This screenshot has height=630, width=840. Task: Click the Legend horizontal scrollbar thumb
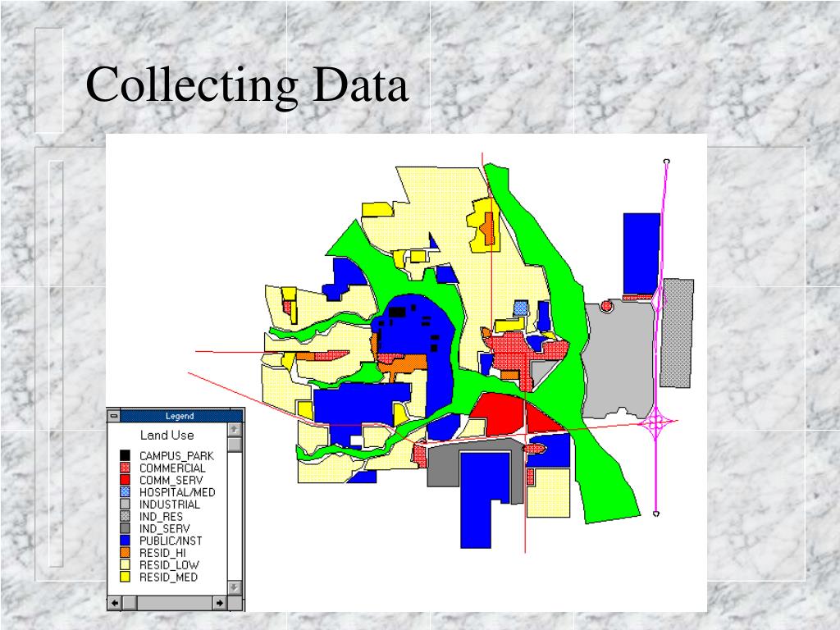point(130,603)
